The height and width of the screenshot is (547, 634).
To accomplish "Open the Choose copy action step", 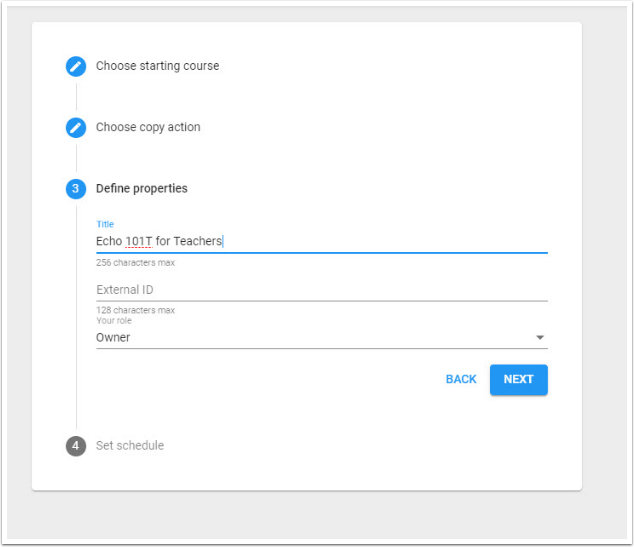I will (148, 127).
